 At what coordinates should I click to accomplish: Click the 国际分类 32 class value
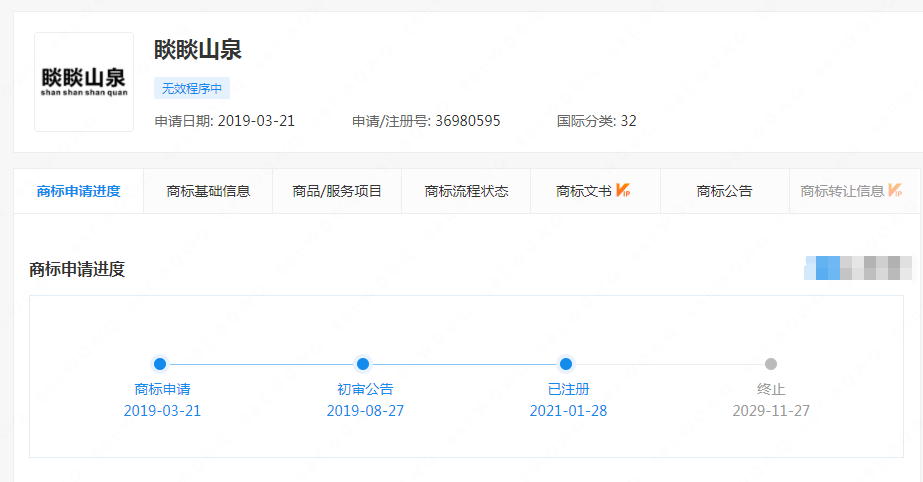point(628,121)
